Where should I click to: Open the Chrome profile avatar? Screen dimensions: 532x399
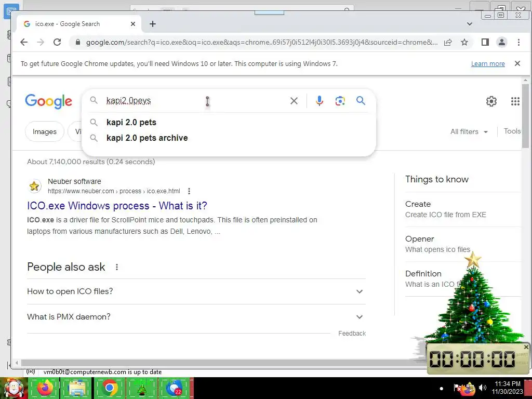coord(502,42)
